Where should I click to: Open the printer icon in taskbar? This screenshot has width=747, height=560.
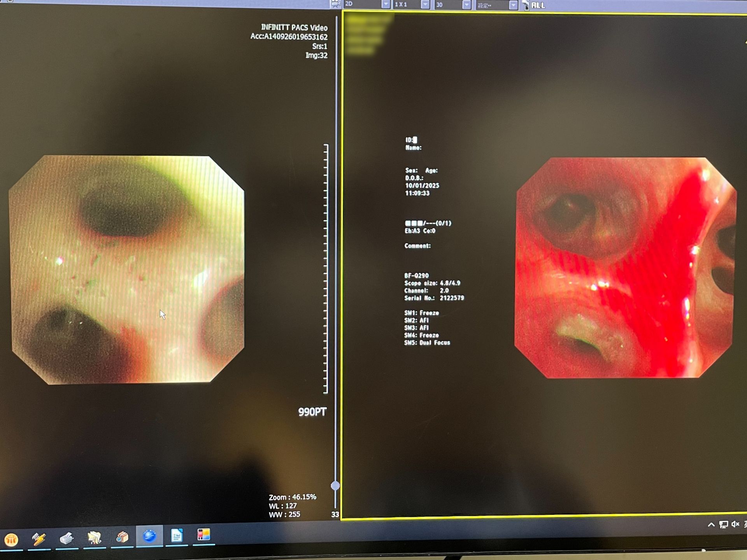coord(67,538)
